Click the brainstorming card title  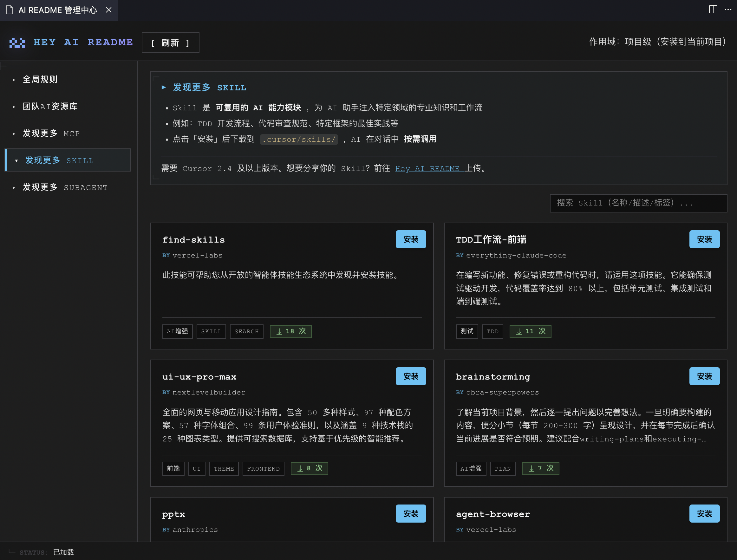coord(493,377)
